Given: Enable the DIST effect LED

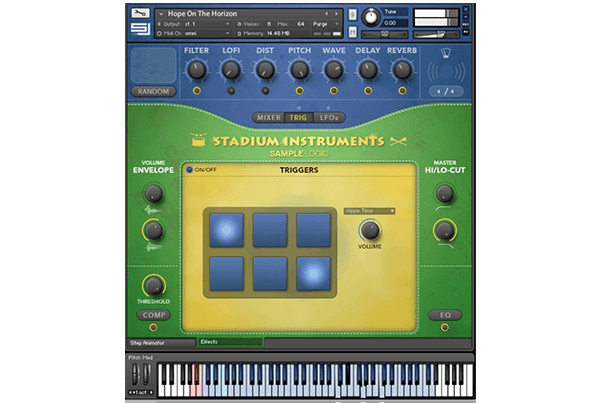Looking at the screenshot, I should 265,91.
